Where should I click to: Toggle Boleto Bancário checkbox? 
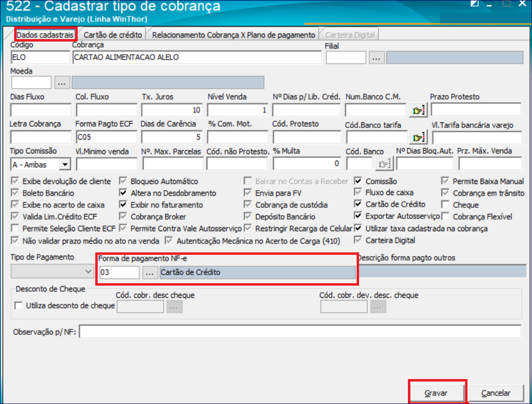15,193
